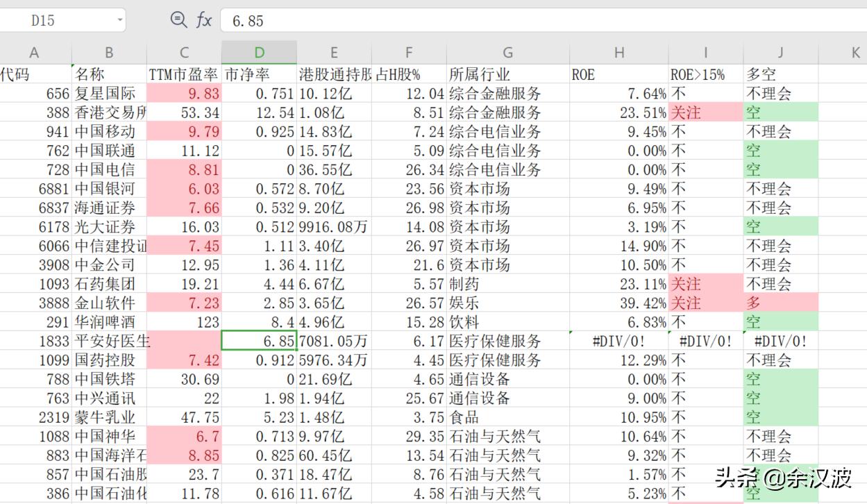The height and width of the screenshot is (504, 867).
Task: Select column H header
Action: tap(619, 51)
